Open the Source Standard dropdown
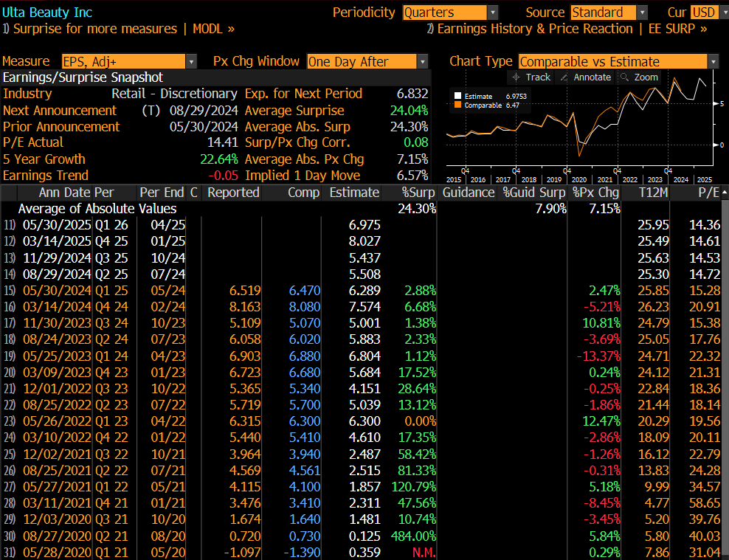Image resolution: width=729 pixels, height=560 pixels. [642, 13]
